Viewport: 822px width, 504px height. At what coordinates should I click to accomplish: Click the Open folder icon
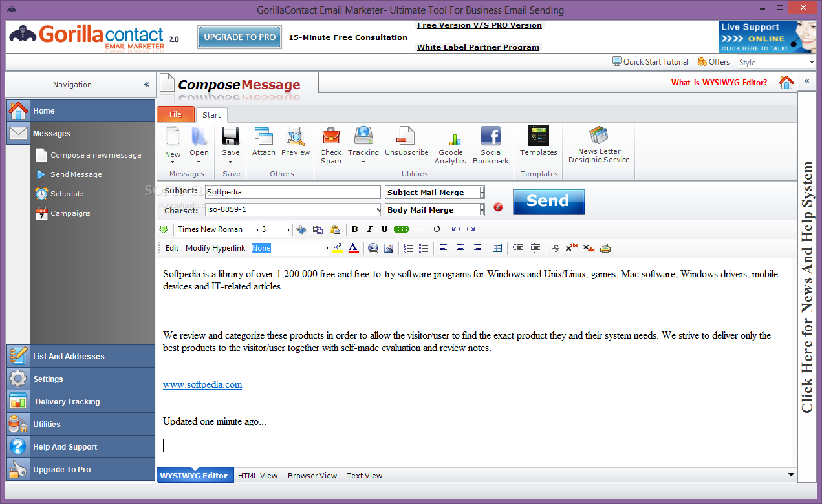click(x=199, y=136)
